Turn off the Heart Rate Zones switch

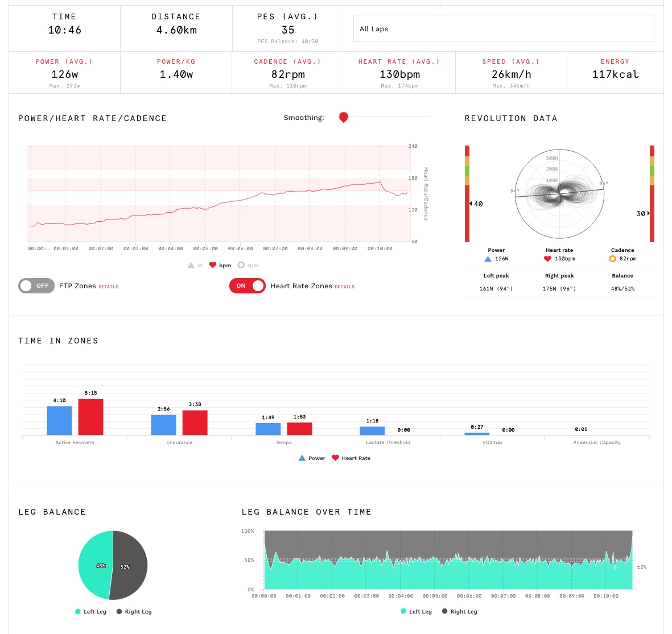(x=248, y=286)
